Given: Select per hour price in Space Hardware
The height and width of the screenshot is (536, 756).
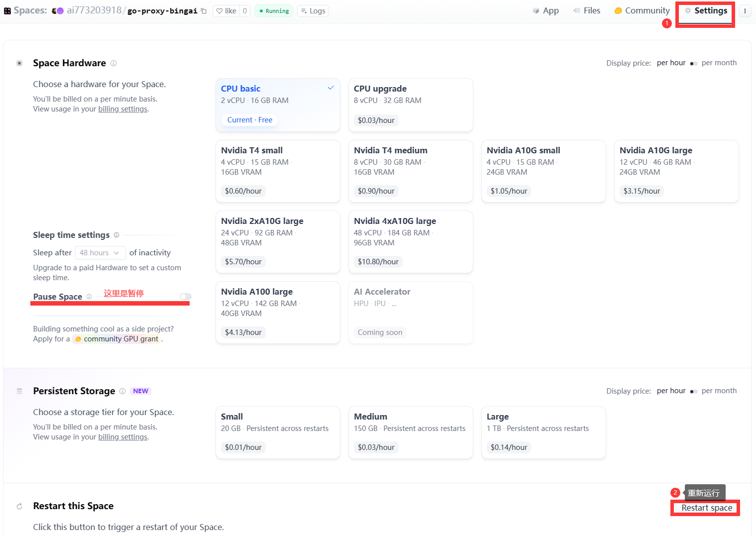Looking at the screenshot, I should point(671,63).
